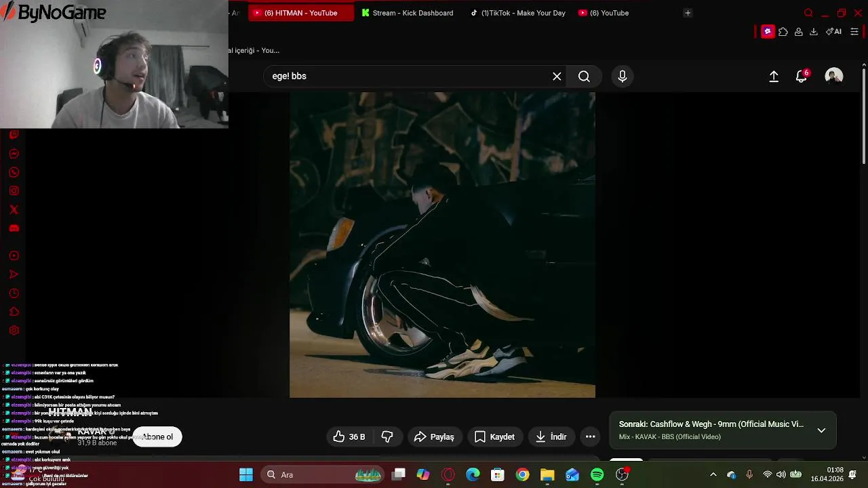Open X (Twitter) in the sidebar
Screen dimensions: 868x488
[x=14, y=209]
